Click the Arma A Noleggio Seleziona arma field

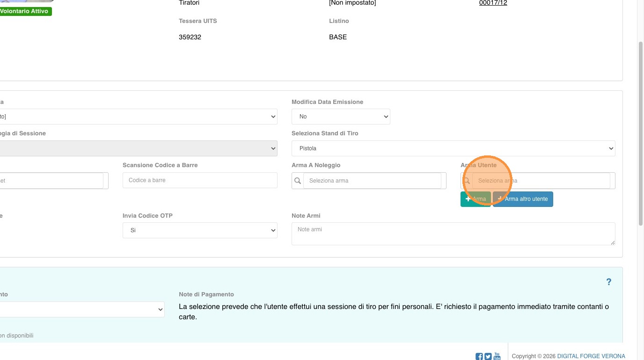coord(372,181)
